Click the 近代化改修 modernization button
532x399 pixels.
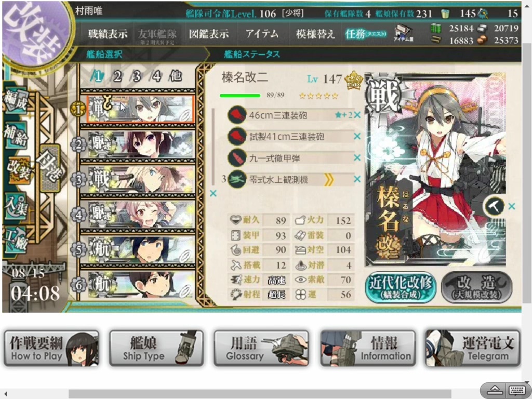(401, 287)
